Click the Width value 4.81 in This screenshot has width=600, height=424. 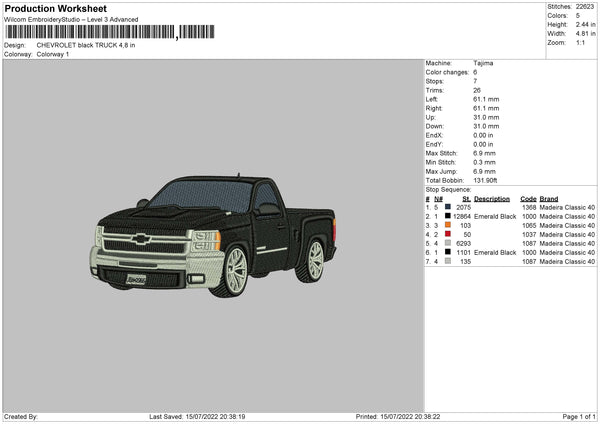[585, 34]
